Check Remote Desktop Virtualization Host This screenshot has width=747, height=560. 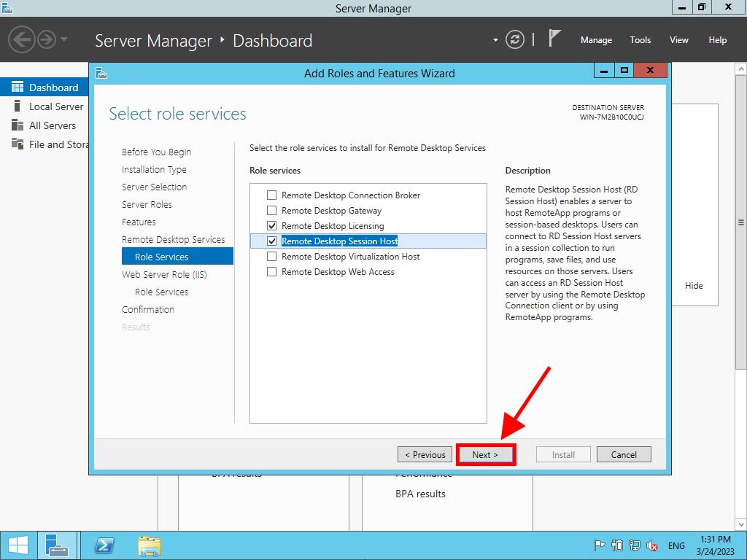coord(271,256)
